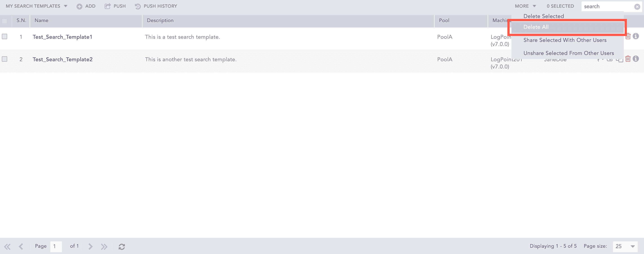Viewport: 644px width, 254px height.
Task: Choose Delete All from the menu
Action: point(536,27)
